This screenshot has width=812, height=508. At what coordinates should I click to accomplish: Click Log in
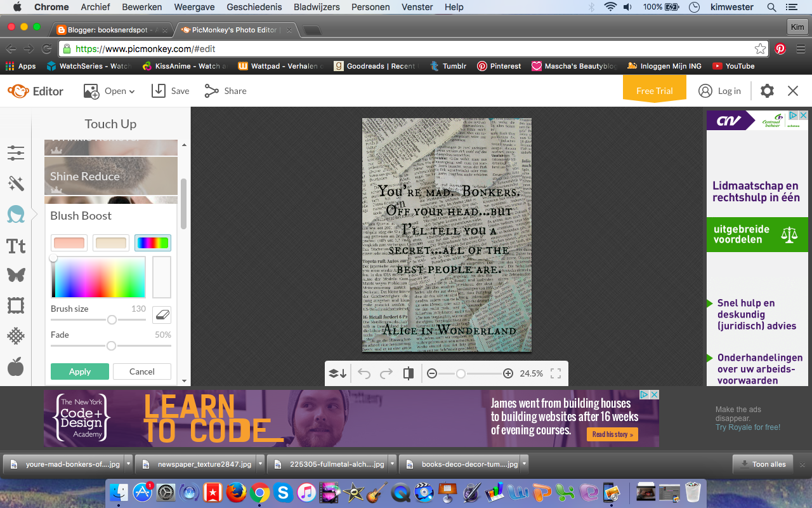coord(720,91)
